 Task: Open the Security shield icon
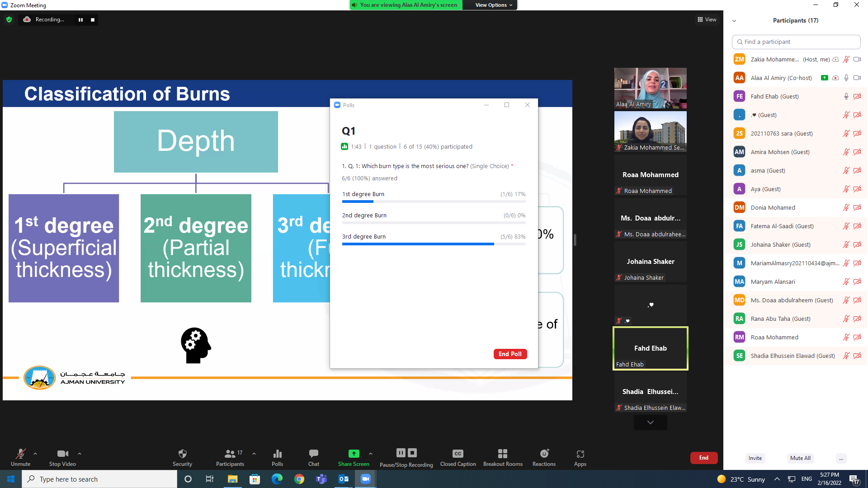182,454
